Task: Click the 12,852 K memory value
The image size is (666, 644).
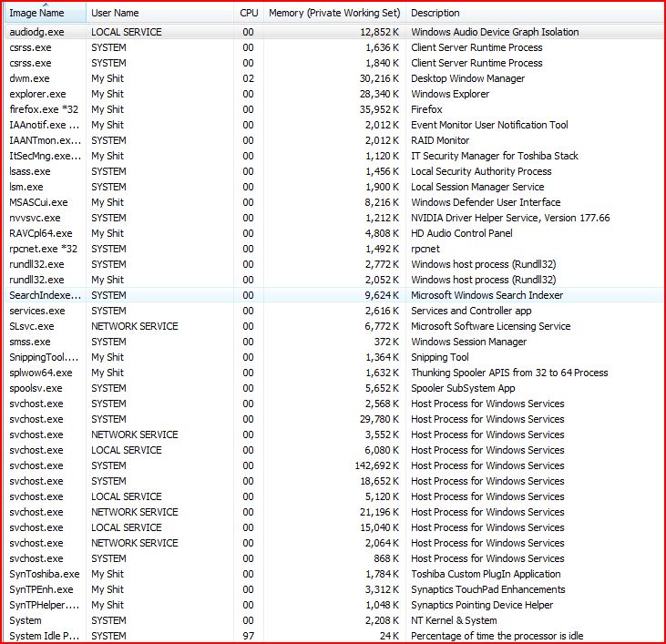Action: pos(379,32)
